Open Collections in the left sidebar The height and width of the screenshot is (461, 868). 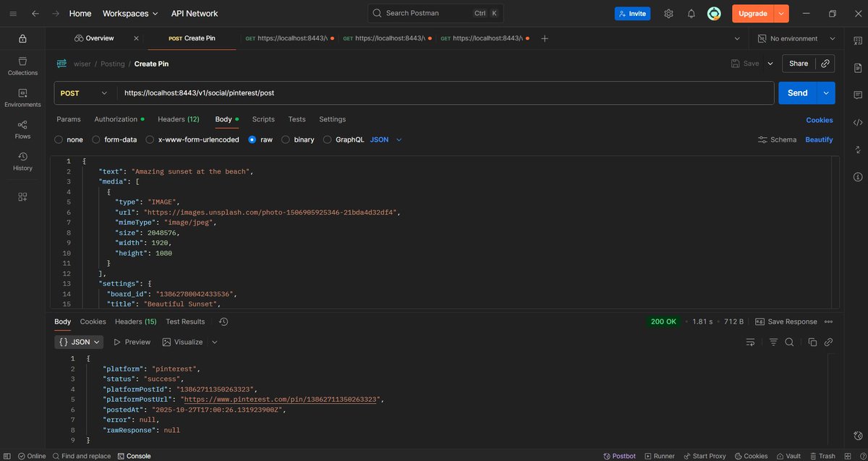pyautogui.click(x=22, y=66)
